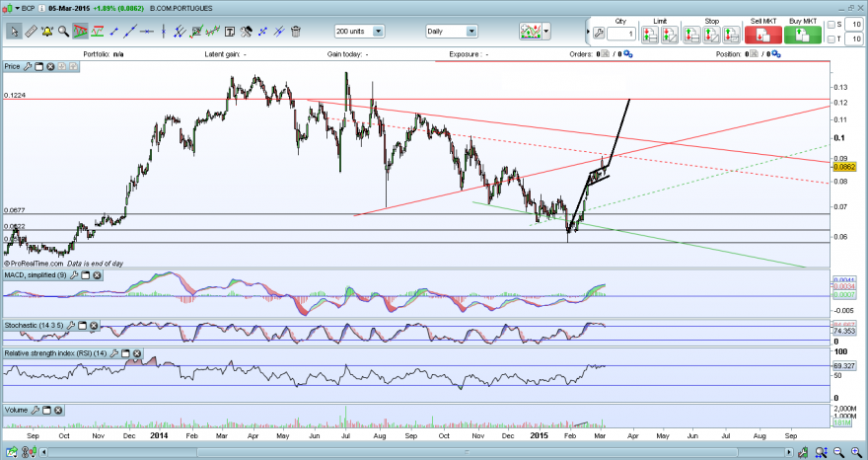This screenshot has height=460, width=868.
Task: Maximize the Stochastic panel window
Action: click(83, 326)
